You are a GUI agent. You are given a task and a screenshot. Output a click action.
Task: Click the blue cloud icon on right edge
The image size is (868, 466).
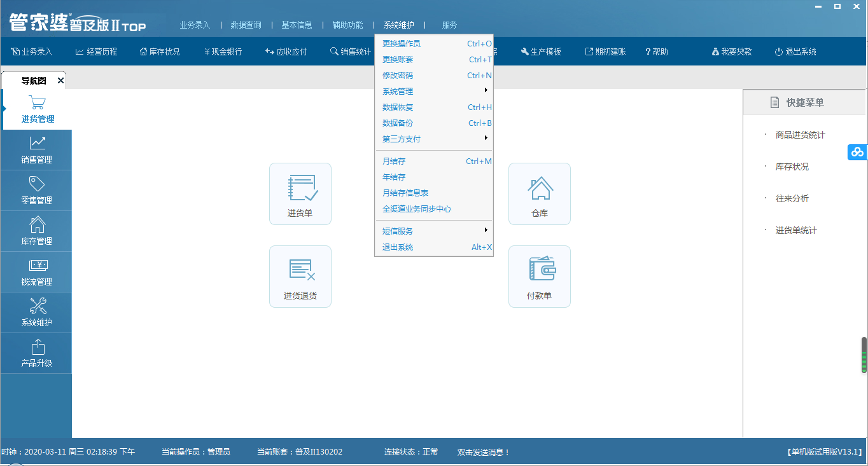857,152
